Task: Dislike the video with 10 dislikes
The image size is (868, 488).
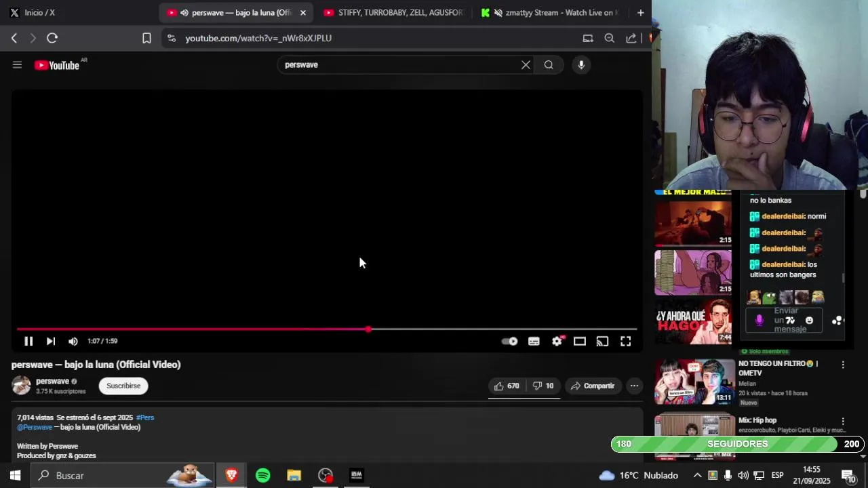Action: tap(542, 386)
